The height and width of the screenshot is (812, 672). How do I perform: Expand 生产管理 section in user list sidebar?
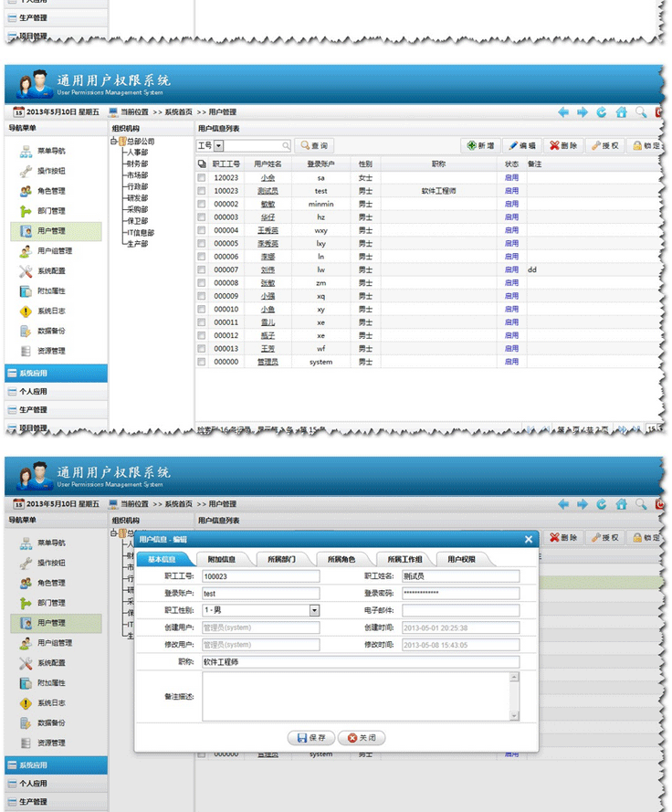pos(56,410)
